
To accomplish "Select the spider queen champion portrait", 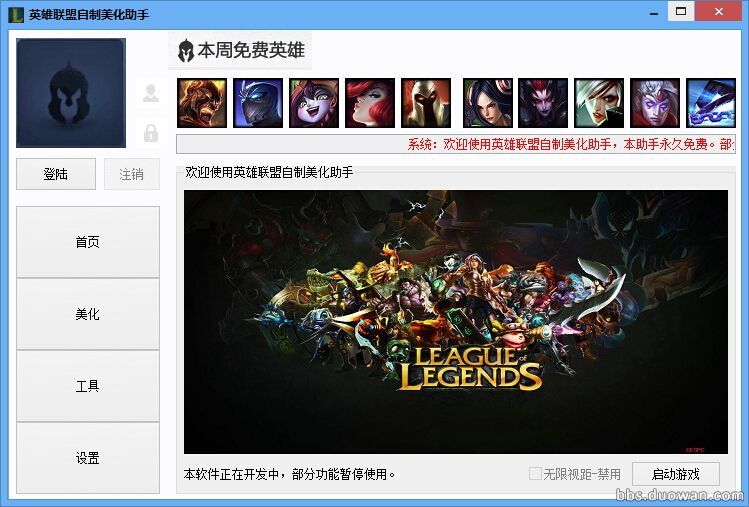I will (543, 103).
